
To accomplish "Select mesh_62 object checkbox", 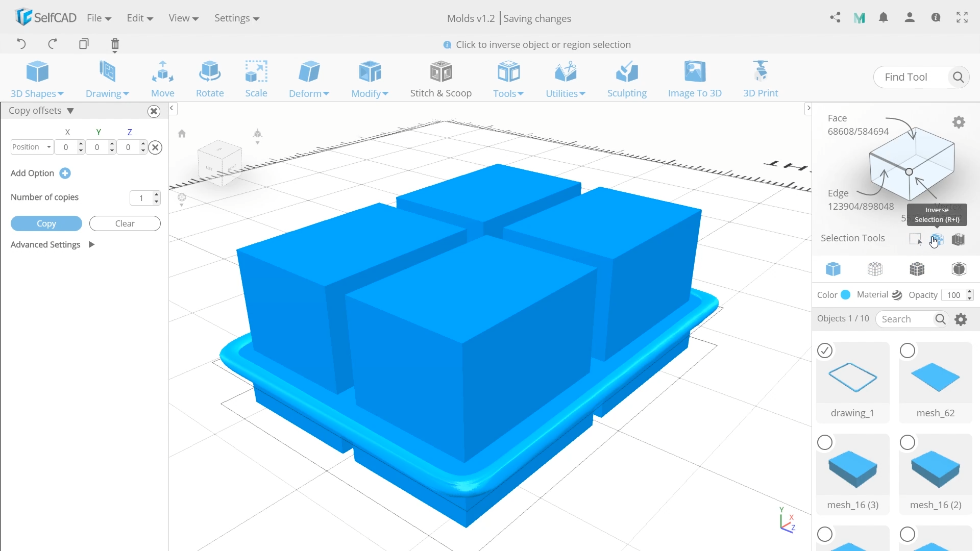I will pos(908,350).
